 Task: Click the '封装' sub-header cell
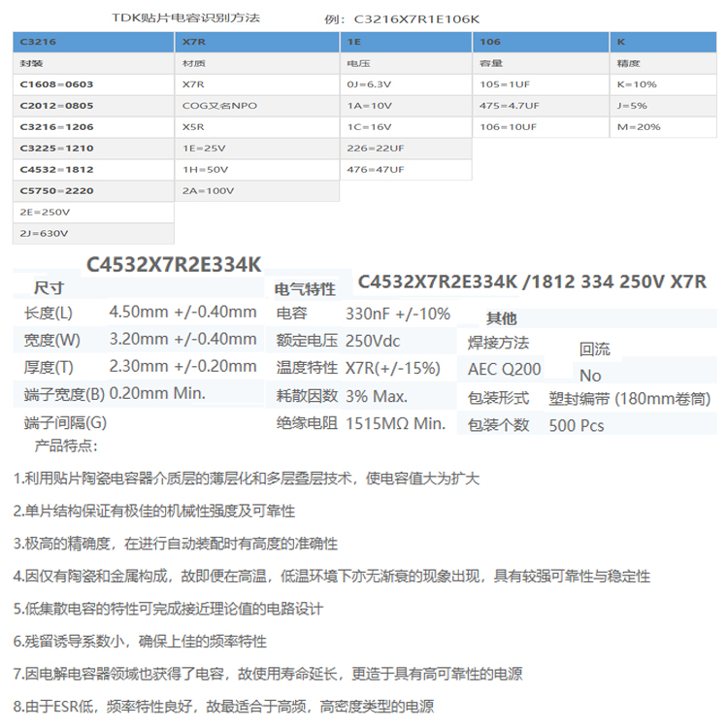93,63
